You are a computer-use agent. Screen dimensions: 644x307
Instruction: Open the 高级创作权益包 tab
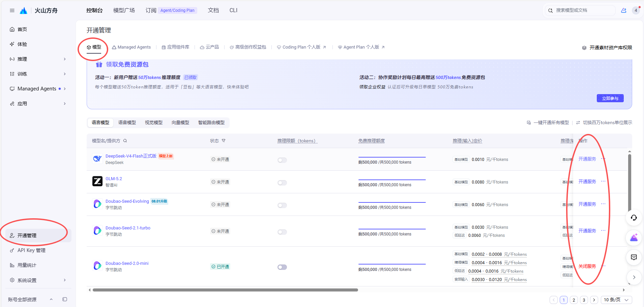click(x=248, y=47)
